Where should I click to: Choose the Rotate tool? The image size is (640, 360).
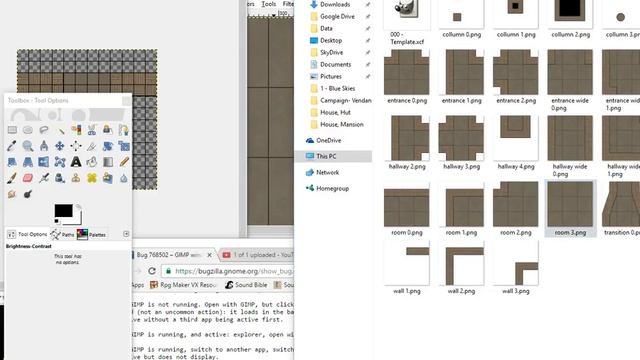pos(108,146)
